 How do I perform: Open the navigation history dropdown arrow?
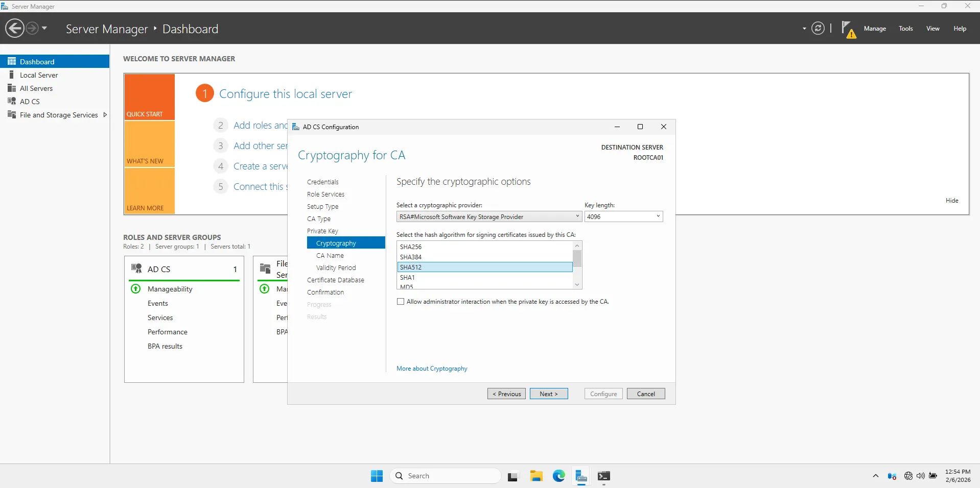[x=44, y=28]
